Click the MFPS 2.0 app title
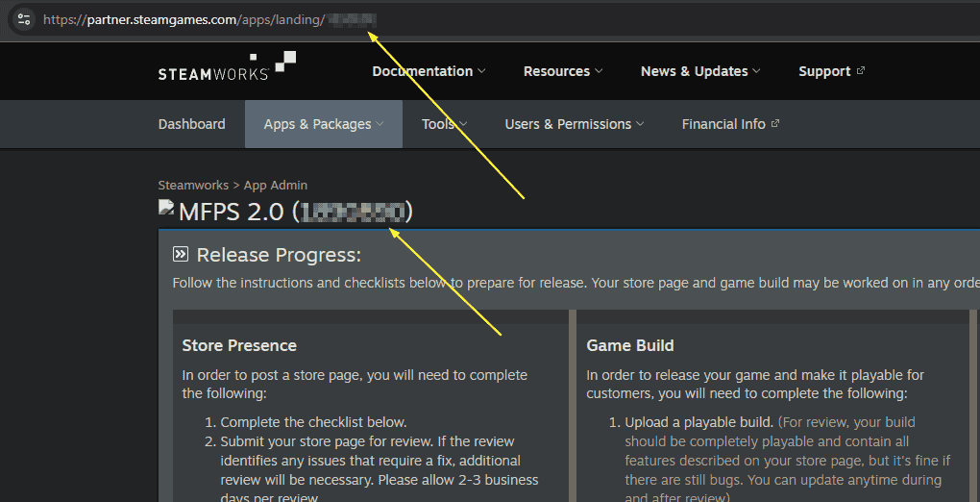Image resolution: width=980 pixels, height=502 pixels. (232, 212)
